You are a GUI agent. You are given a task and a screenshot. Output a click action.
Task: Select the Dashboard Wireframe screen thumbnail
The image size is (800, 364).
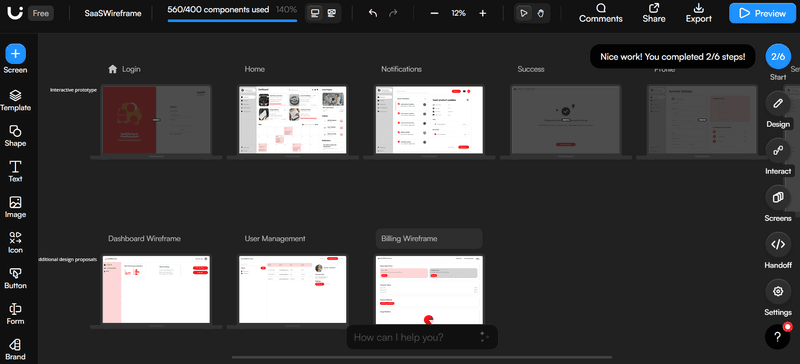(156, 289)
